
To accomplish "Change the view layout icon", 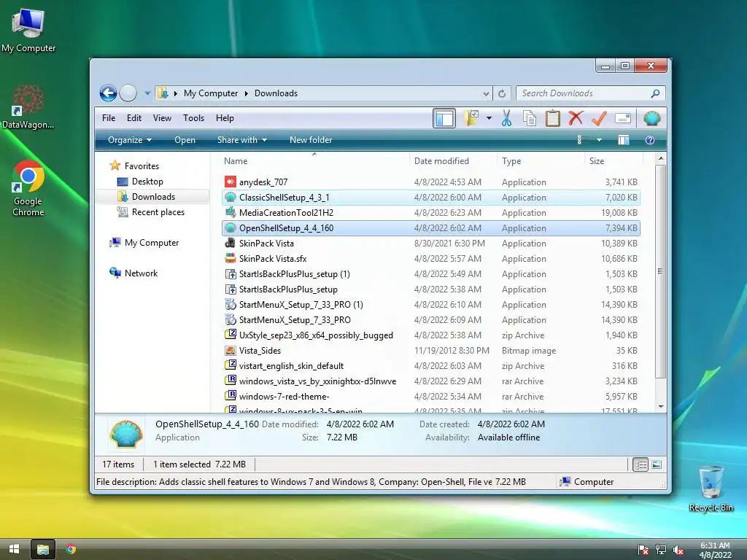I will pos(579,140).
